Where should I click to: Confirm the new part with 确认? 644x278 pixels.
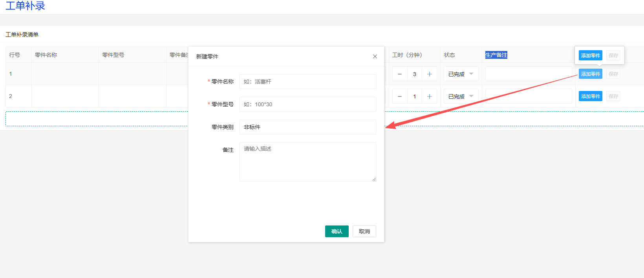(337, 231)
